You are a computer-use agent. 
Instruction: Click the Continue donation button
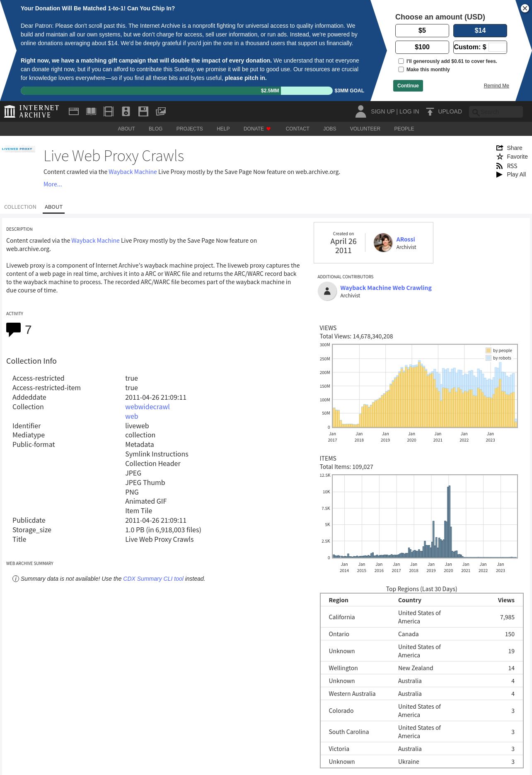click(x=408, y=86)
